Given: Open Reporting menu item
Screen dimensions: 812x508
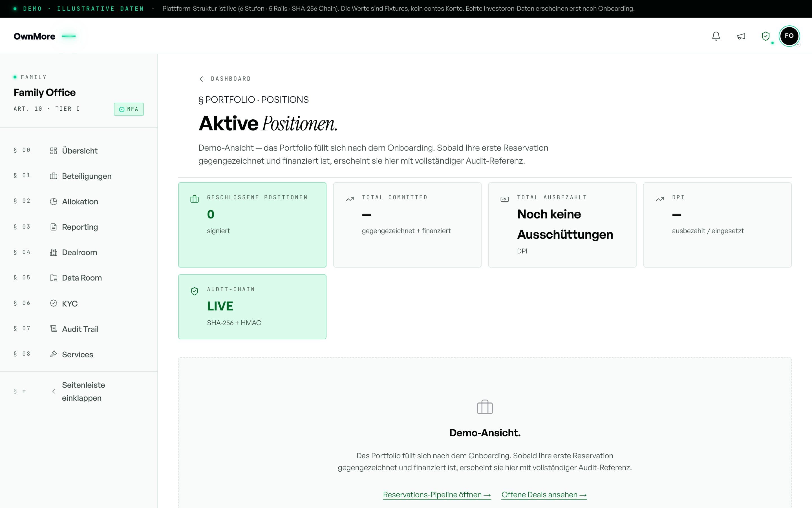Looking at the screenshot, I should pos(80,227).
